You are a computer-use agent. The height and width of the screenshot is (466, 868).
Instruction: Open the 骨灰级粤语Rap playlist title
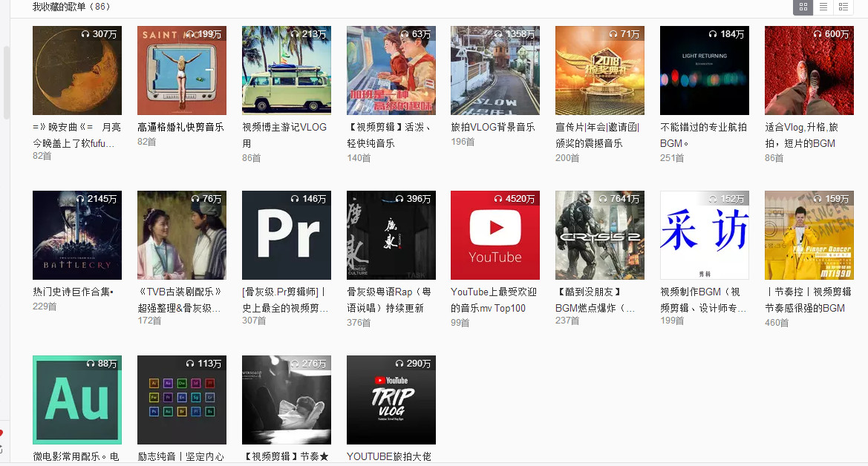click(x=391, y=299)
